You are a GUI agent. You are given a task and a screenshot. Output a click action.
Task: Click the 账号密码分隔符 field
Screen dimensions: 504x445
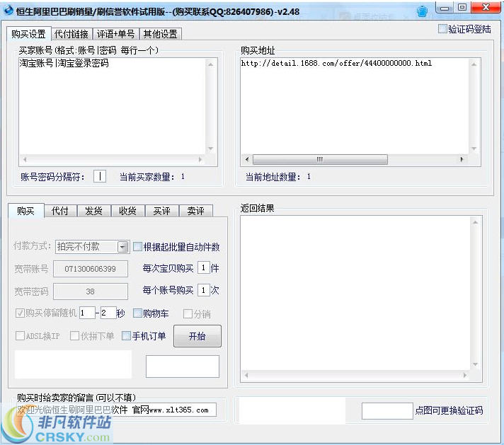point(100,176)
